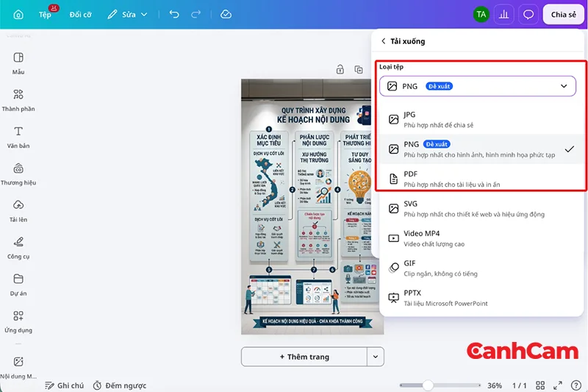Open grid view of pages
The width and height of the screenshot is (588, 392).
540,385
